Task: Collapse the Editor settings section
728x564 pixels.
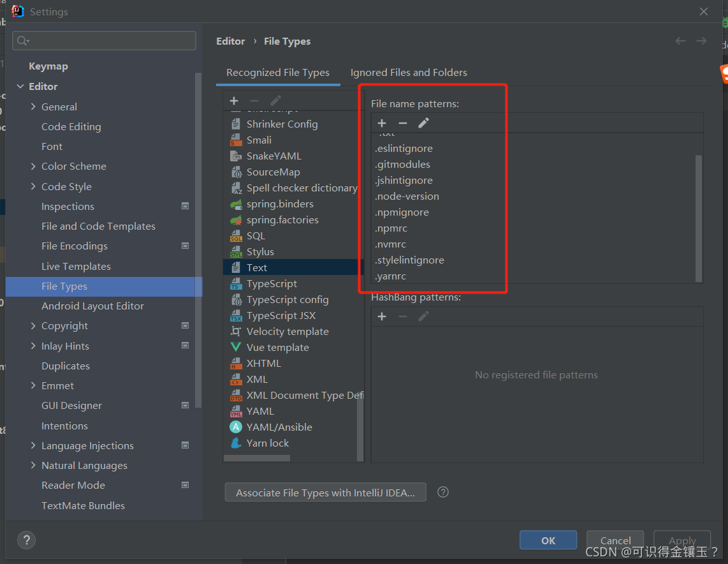Action: pos(20,86)
